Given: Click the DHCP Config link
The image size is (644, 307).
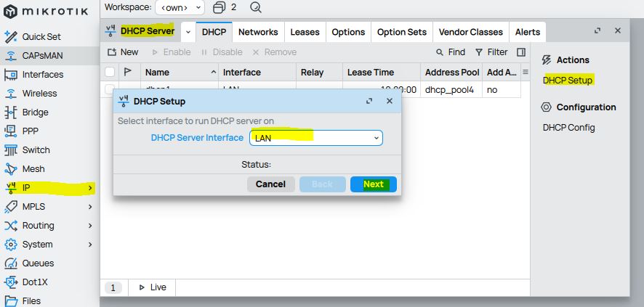Looking at the screenshot, I should (x=568, y=128).
